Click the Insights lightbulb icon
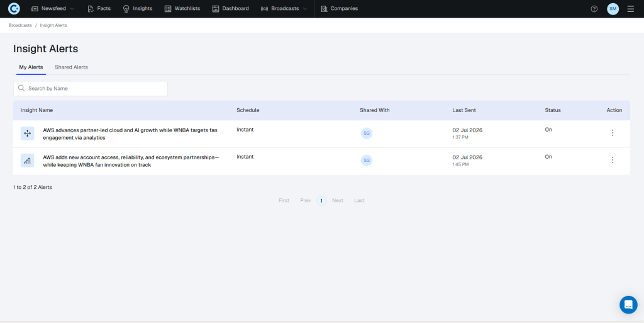This screenshot has height=323, width=644. [126, 9]
